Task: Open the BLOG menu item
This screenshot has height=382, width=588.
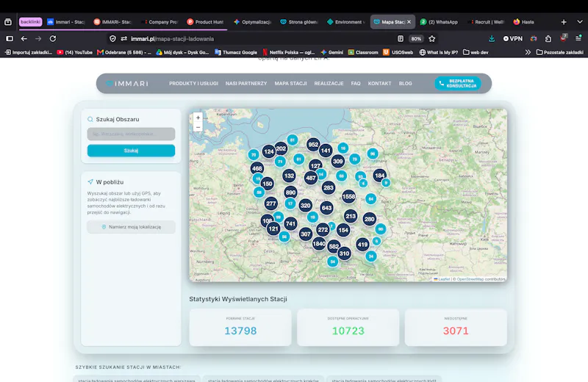Action: click(x=406, y=84)
